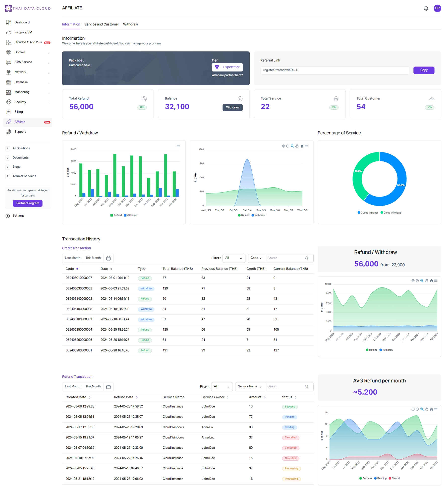Image resolution: width=448 pixels, height=499 pixels.
Task: Toggle CLoud Instance in donut legend
Action: (368, 213)
